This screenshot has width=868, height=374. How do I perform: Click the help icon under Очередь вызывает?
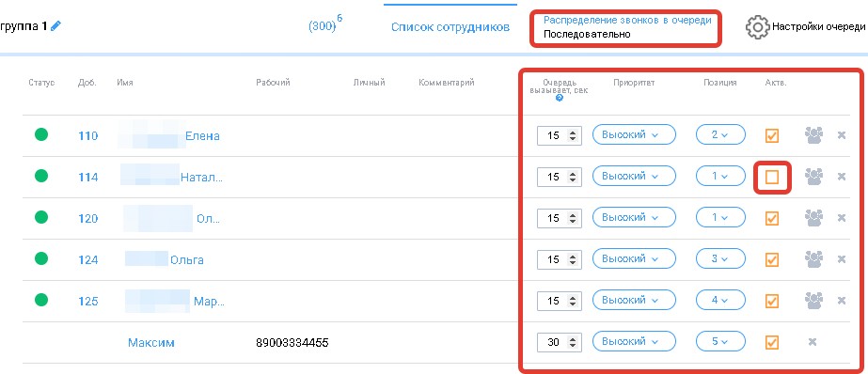[x=560, y=98]
